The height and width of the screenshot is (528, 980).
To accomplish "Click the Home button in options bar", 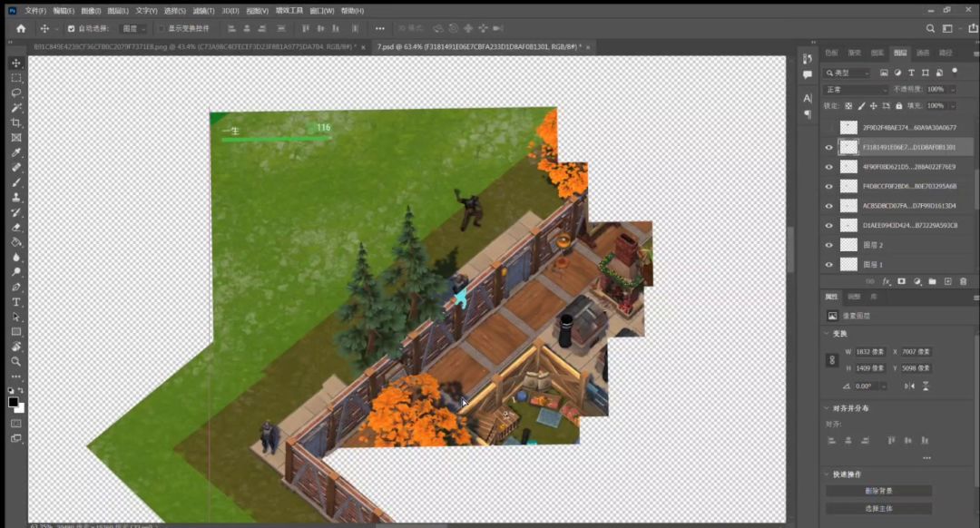I will (21, 28).
